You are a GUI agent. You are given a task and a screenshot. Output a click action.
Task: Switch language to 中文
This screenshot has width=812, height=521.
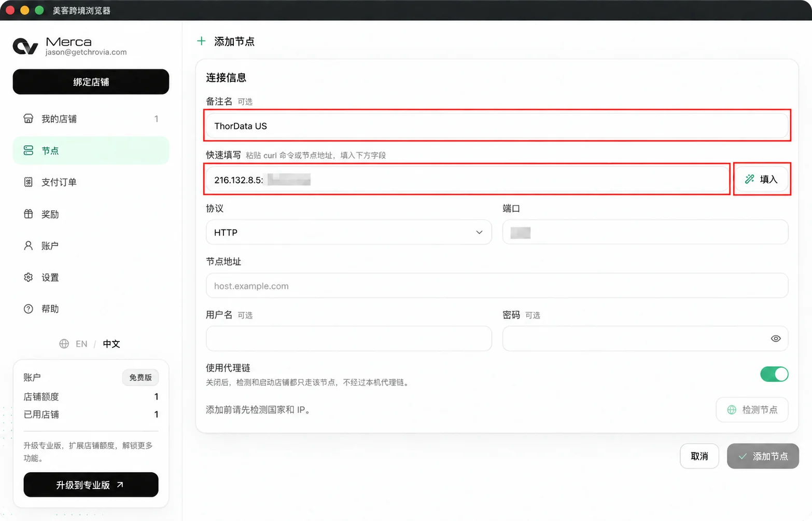click(x=111, y=344)
